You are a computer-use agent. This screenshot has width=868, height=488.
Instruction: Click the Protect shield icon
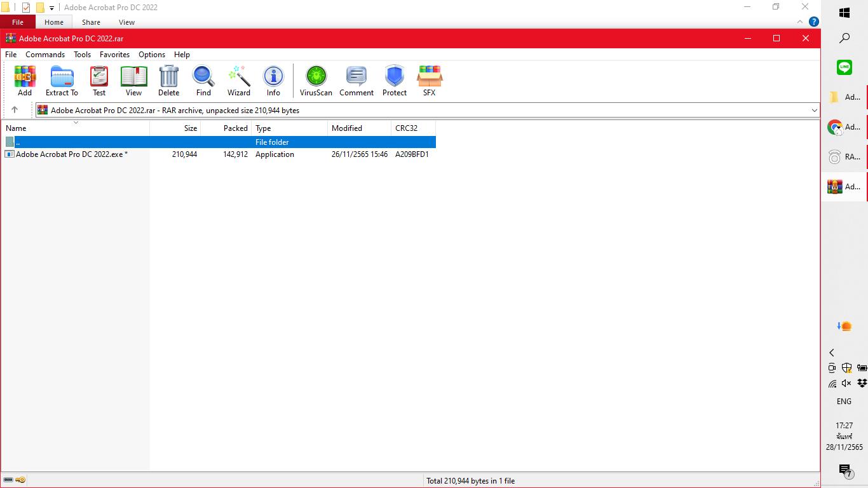tap(394, 80)
